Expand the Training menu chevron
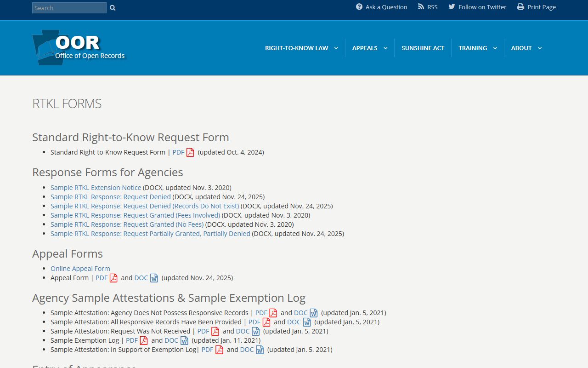 point(495,48)
